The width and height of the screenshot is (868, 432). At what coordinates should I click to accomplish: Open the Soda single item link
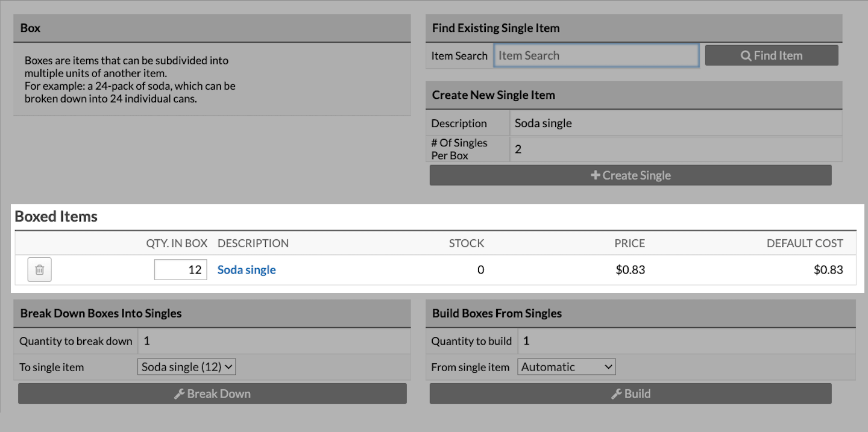(247, 270)
